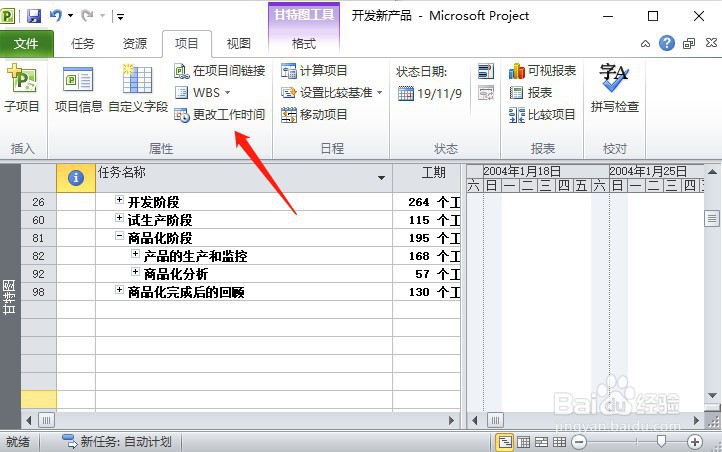The height and width of the screenshot is (452, 722).
Task: Open the customize quick access toolbar dropdown
Action: (120, 17)
